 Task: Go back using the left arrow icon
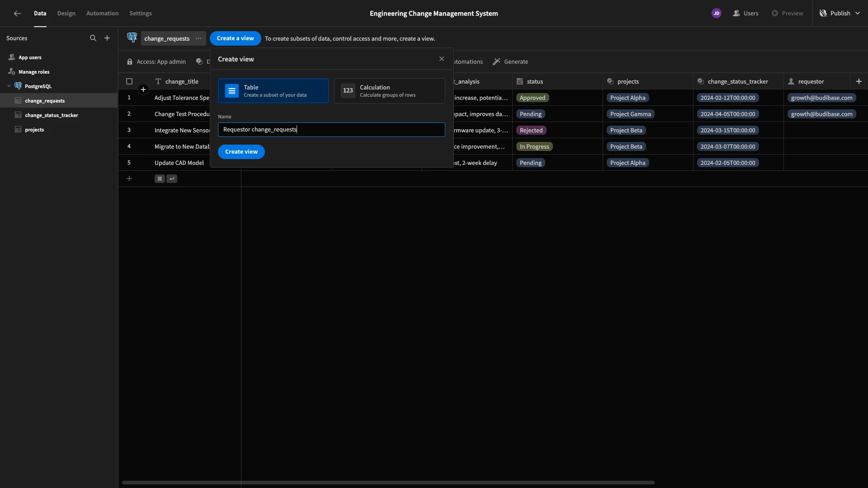[x=17, y=14]
